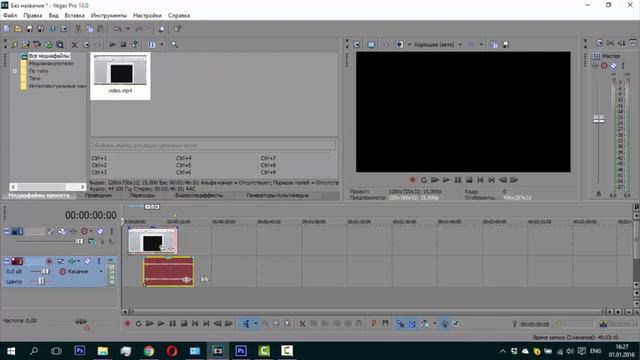640x360 pixels.
Task: Select the red audio event on timeline
Action: click(x=168, y=272)
